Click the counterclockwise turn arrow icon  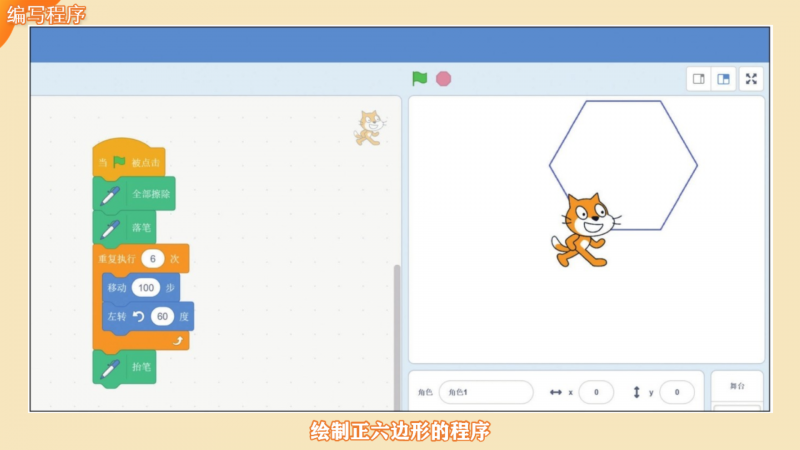pos(138,317)
